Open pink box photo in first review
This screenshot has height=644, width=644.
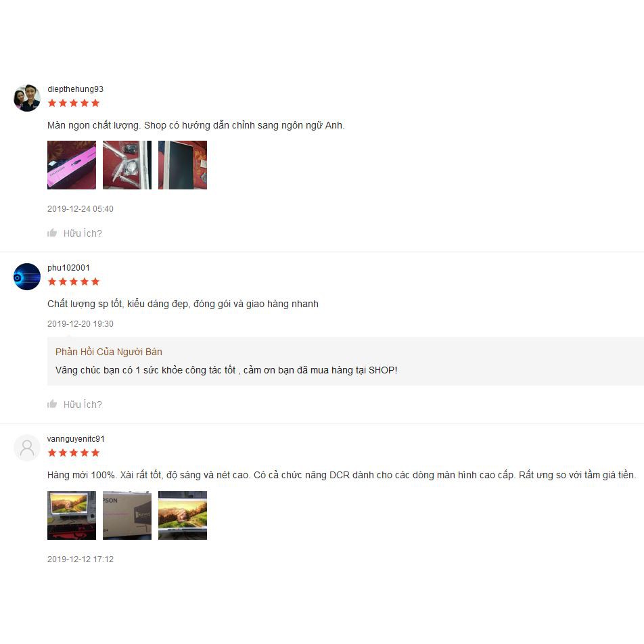click(72, 165)
